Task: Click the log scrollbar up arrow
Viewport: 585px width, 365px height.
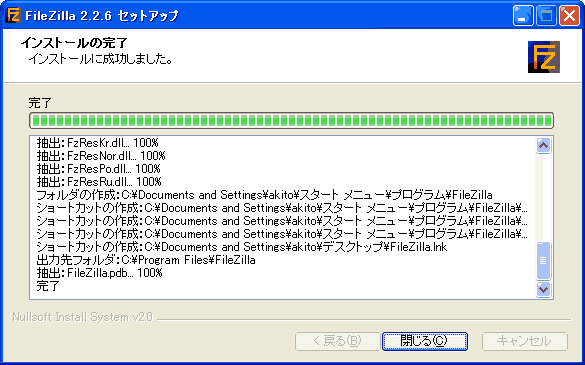Action: (x=543, y=146)
